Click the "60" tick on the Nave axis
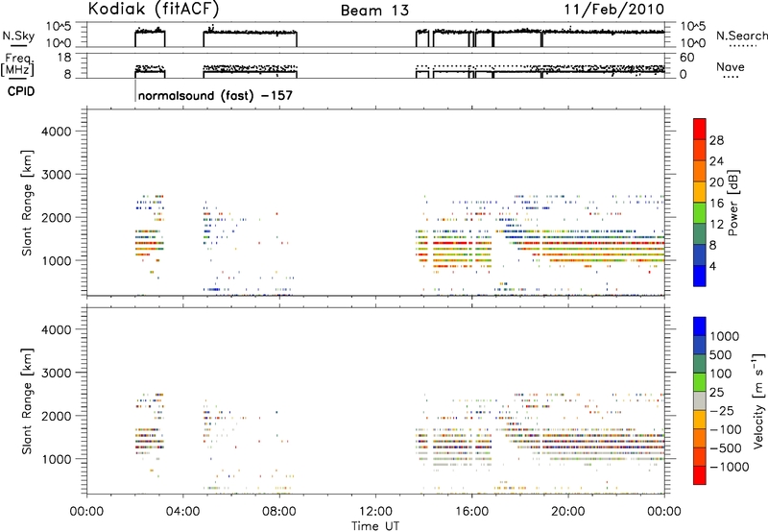Screen dimensions: 768x532 pyautogui.click(x=686, y=58)
